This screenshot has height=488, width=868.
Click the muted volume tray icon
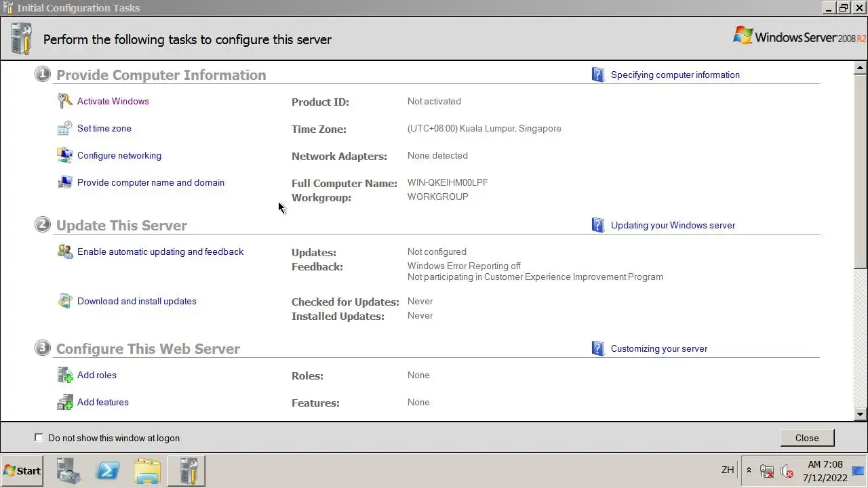coord(787,470)
